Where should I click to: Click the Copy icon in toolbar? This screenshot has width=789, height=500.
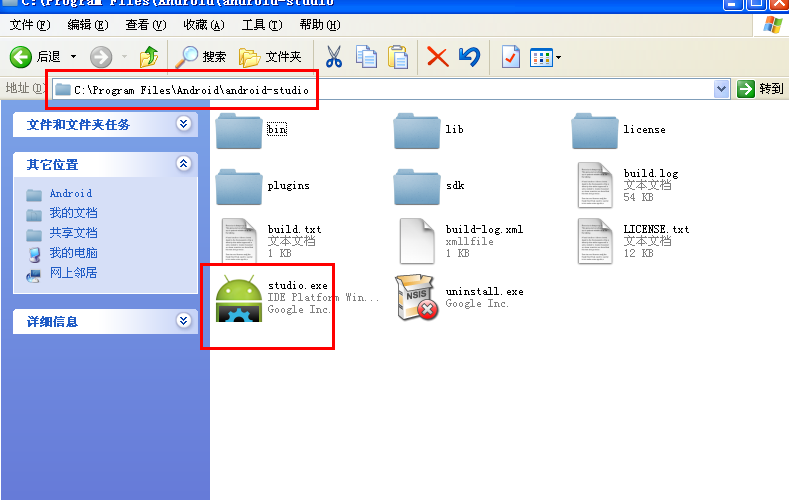pos(366,57)
